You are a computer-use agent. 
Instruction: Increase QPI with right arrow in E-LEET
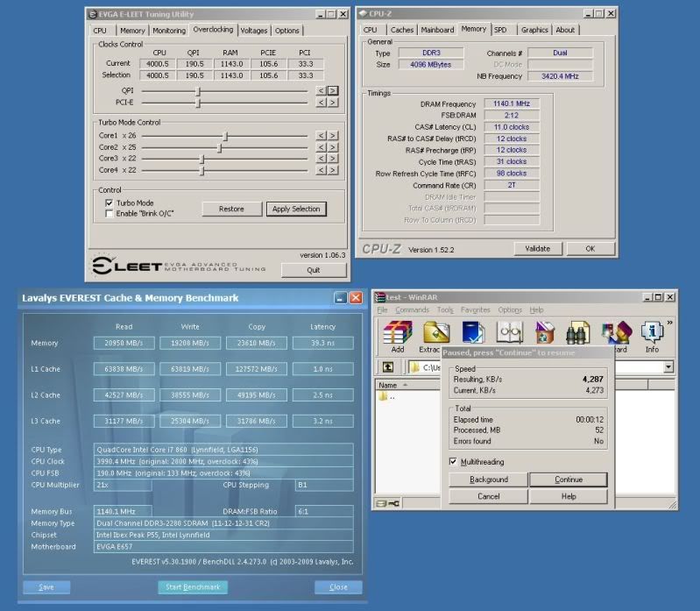pyautogui.click(x=333, y=90)
